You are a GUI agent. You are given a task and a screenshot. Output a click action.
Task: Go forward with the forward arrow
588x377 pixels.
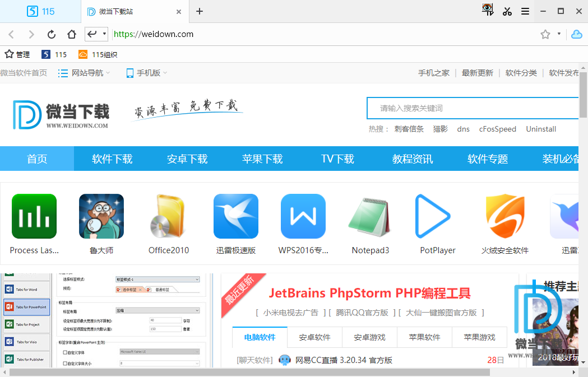[31, 35]
